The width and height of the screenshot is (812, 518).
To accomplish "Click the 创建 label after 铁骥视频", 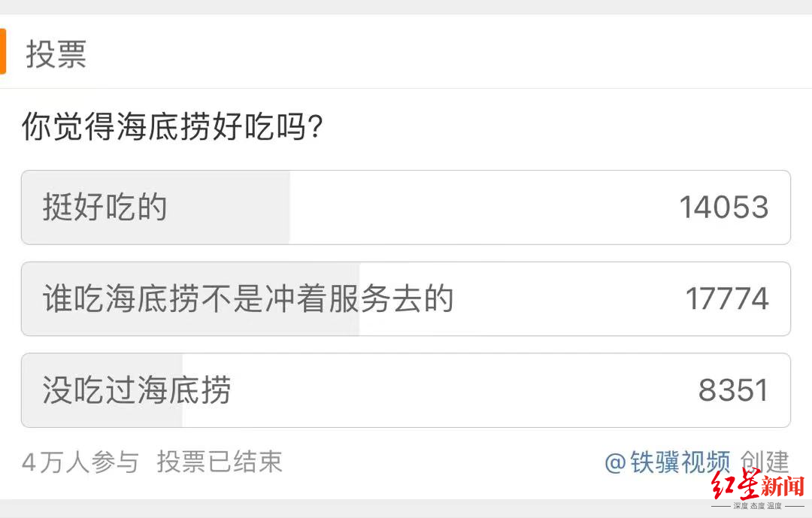I will pos(765,462).
